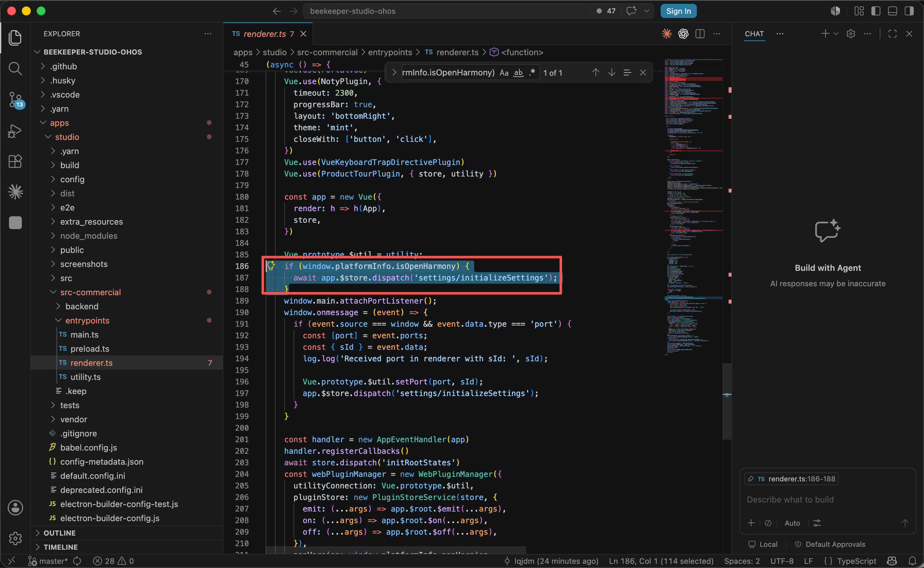Open the Local session target picker
This screenshot has width=924, height=568.
point(763,544)
